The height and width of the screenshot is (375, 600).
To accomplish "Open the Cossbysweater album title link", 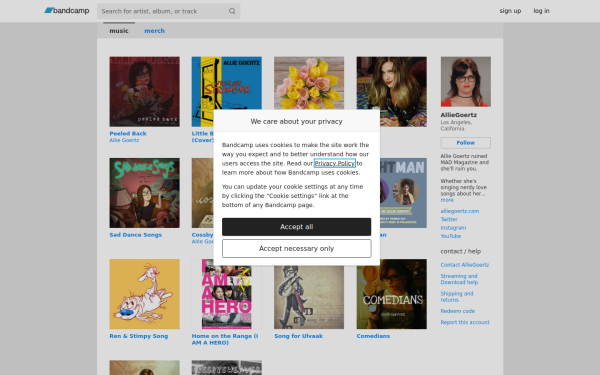I will click(202, 235).
